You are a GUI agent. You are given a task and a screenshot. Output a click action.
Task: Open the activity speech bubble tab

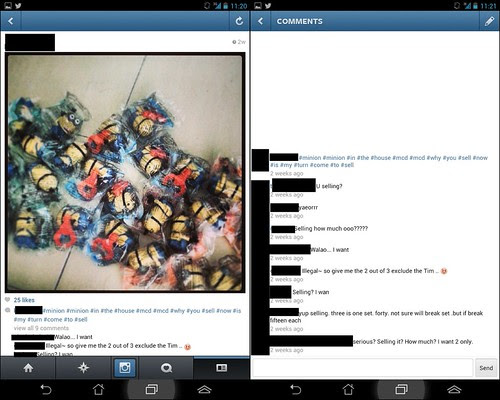[x=166, y=368]
